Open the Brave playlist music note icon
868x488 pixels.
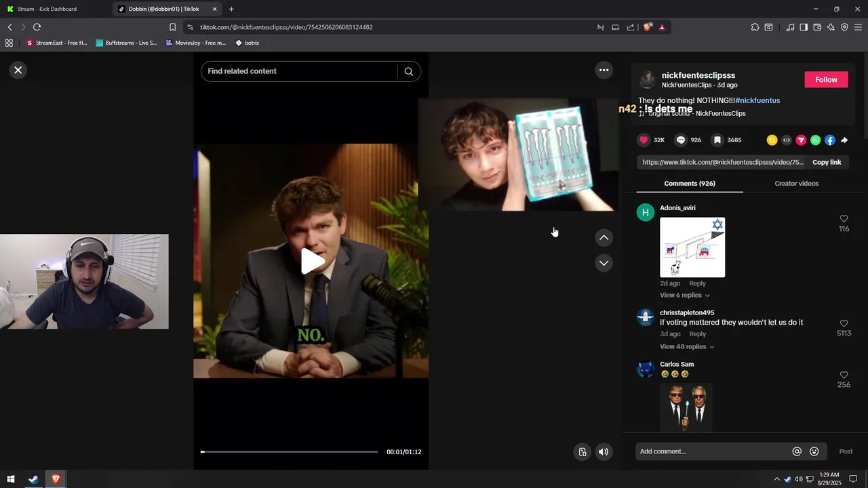click(x=790, y=27)
